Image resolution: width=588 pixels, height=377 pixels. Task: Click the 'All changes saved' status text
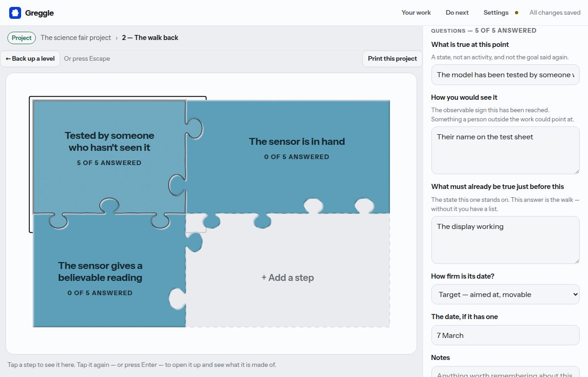(x=555, y=12)
